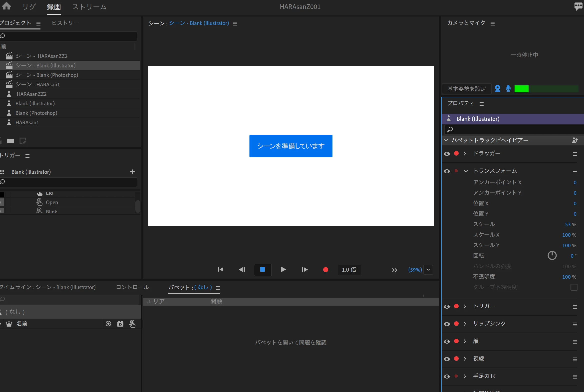Screen dimensions: 584x392
Task: Click the record button in playback controls
Action: pyautogui.click(x=325, y=269)
